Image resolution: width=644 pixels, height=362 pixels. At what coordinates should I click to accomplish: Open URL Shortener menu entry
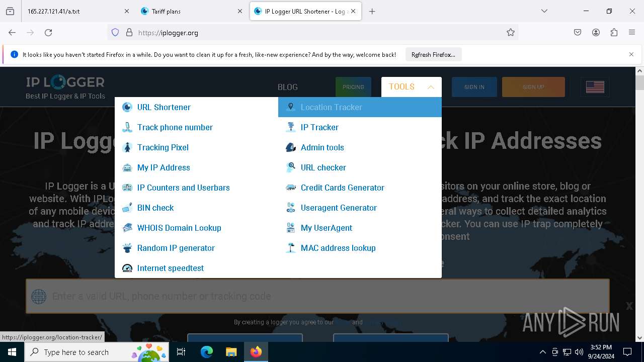point(196,107)
